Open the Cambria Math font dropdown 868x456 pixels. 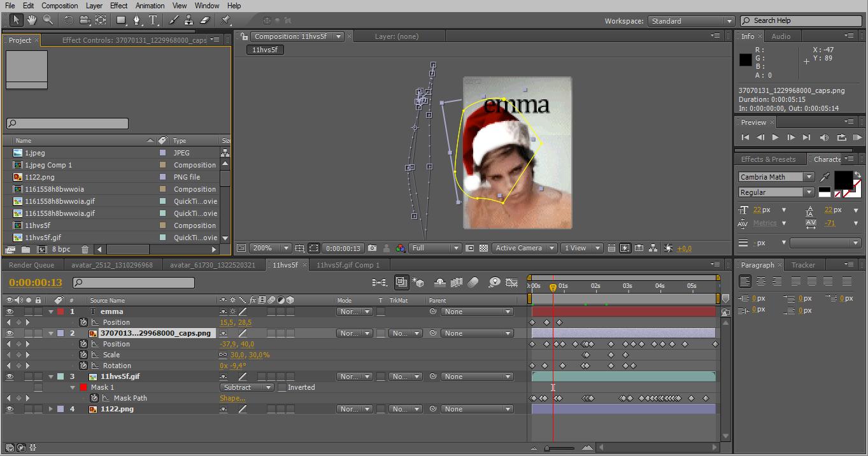[809, 177]
